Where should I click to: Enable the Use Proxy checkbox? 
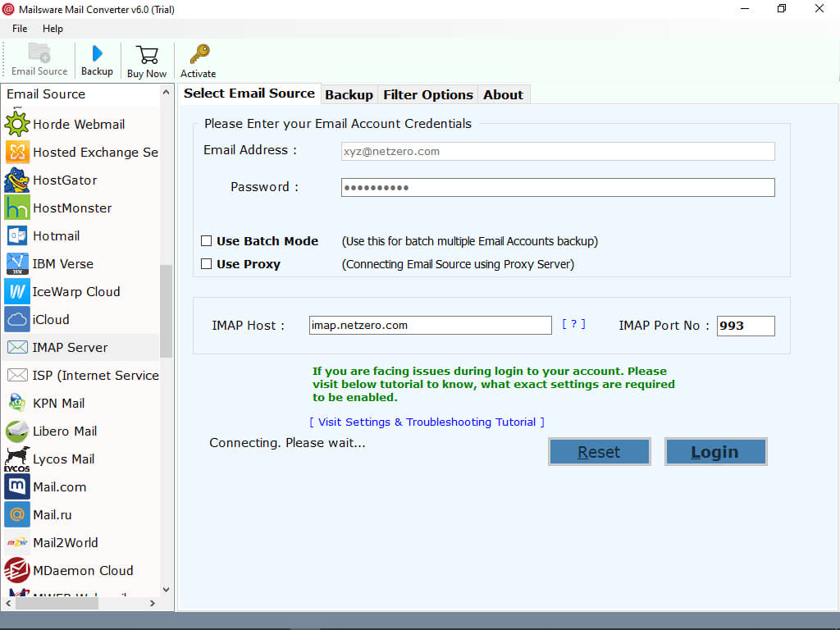pos(206,263)
